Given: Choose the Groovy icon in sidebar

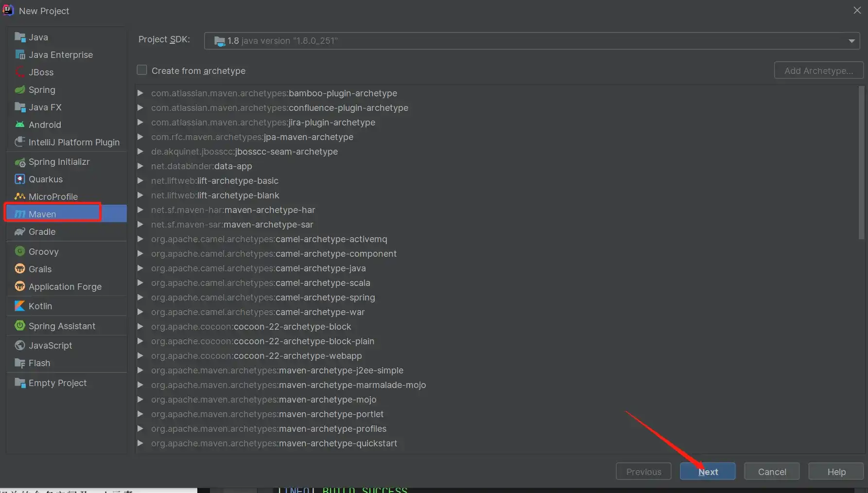Looking at the screenshot, I should pos(20,251).
